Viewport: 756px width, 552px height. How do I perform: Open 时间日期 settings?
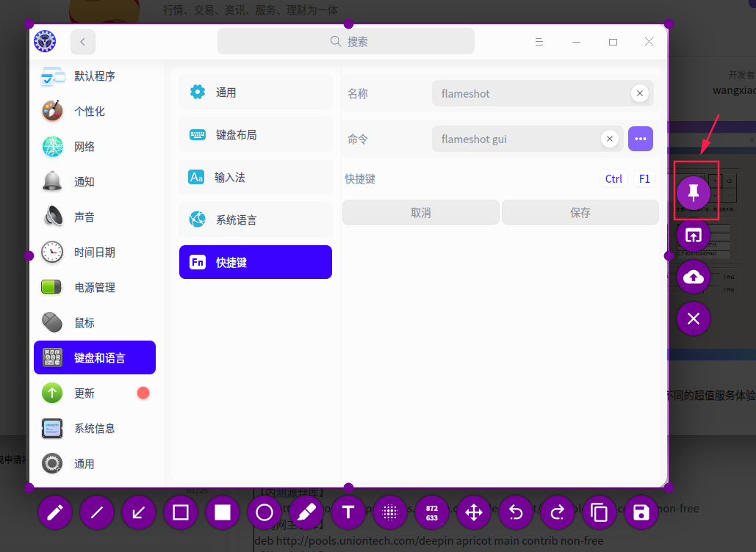tap(95, 253)
